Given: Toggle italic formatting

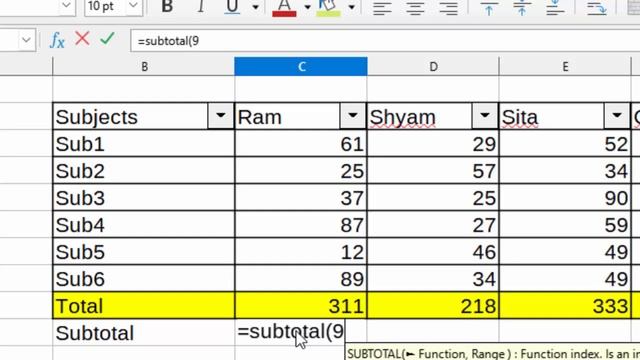Looking at the screenshot, I should pos(201,7).
